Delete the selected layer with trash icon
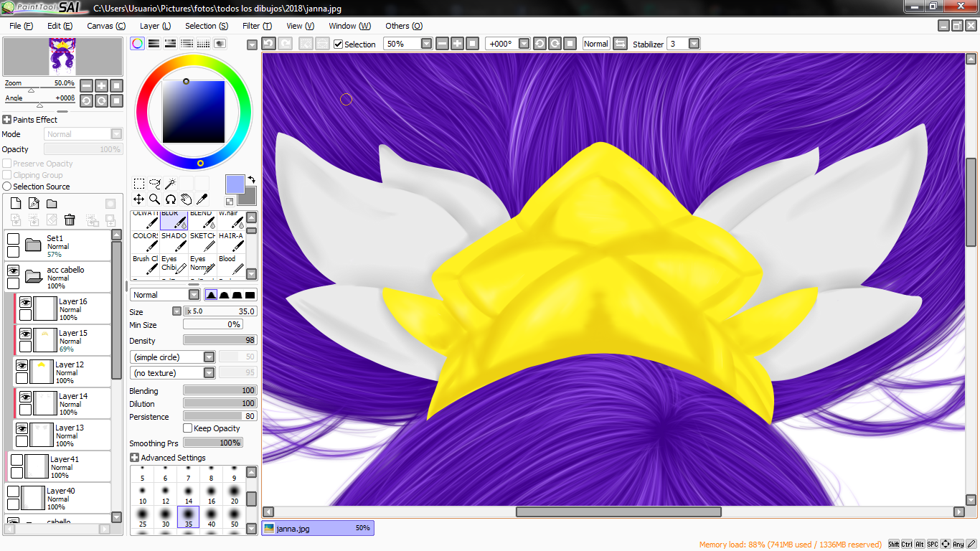This screenshot has height=551, width=980. pyautogui.click(x=70, y=220)
